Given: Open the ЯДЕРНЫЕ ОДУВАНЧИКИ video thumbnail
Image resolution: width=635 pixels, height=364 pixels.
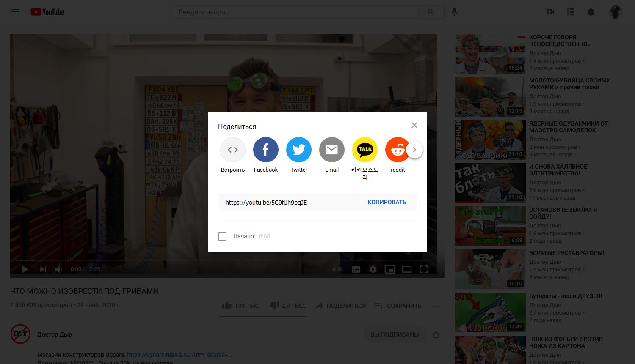Looking at the screenshot, I should pyautogui.click(x=490, y=140).
